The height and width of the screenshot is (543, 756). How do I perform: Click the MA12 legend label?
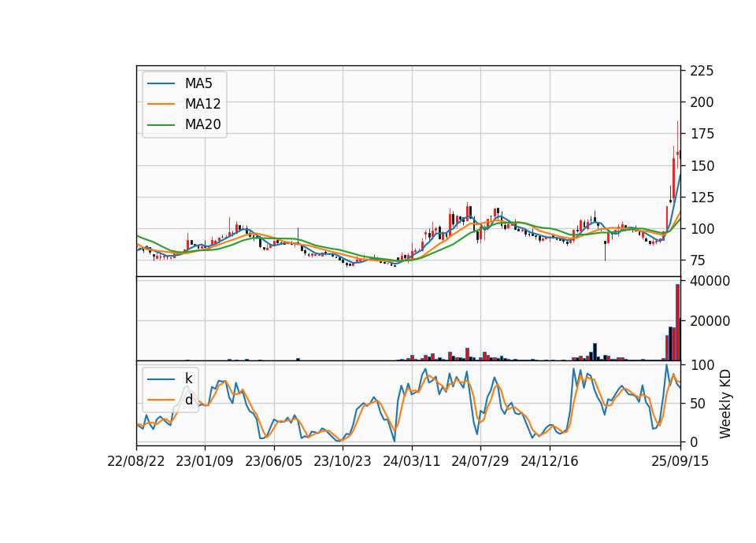pyautogui.click(x=202, y=104)
